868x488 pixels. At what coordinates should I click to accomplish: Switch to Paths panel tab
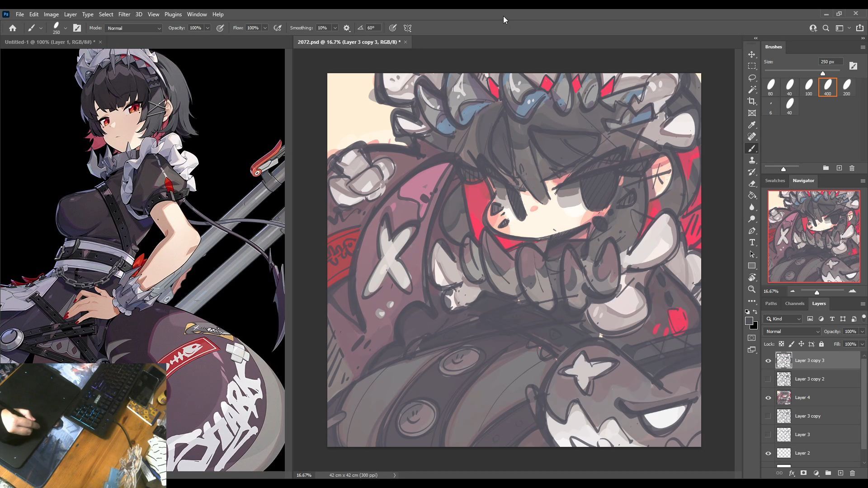tap(771, 304)
